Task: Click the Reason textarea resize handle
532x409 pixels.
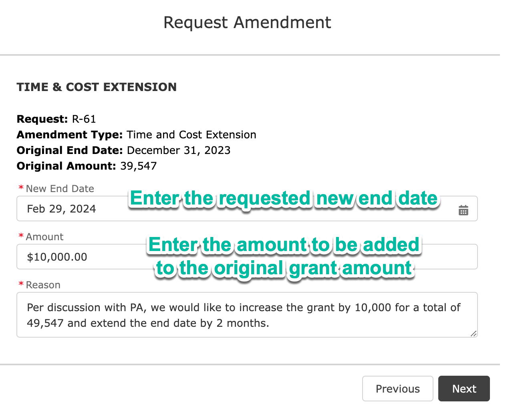Action: click(x=474, y=333)
